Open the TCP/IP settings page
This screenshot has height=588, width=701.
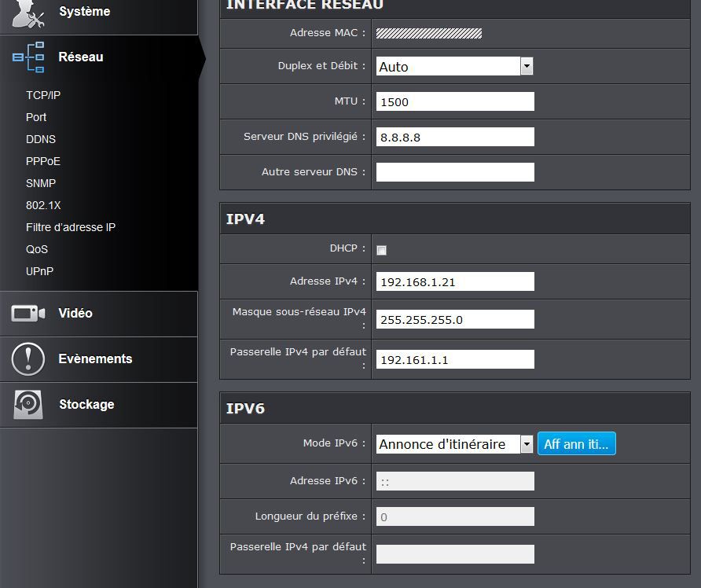click(43, 95)
